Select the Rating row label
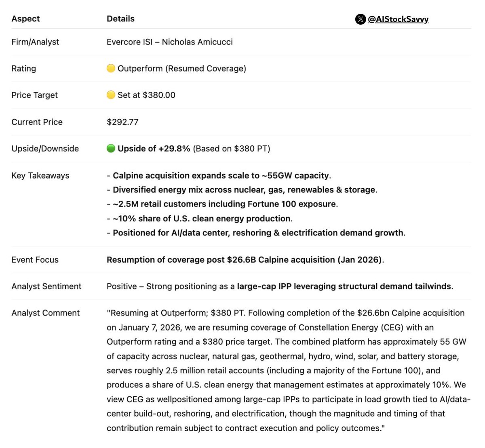This screenshot has width=485, height=448. [23, 68]
